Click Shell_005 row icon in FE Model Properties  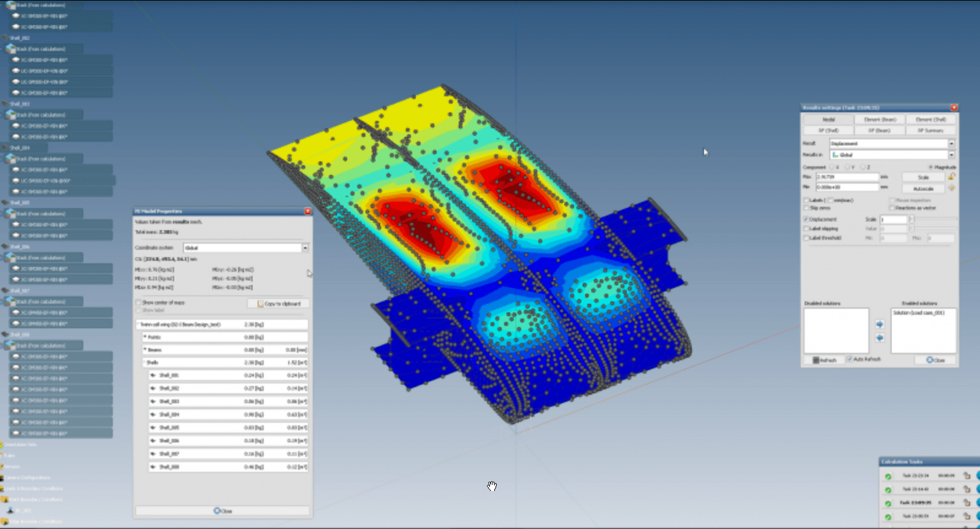(153, 428)
